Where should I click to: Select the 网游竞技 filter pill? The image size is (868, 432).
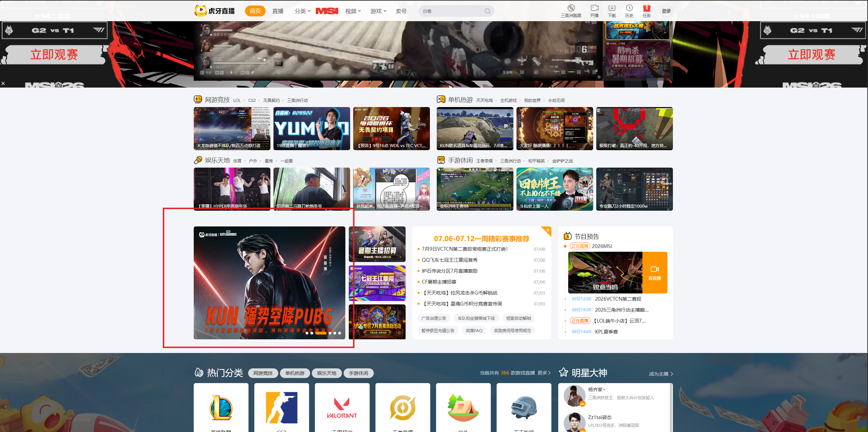point(263,373)
